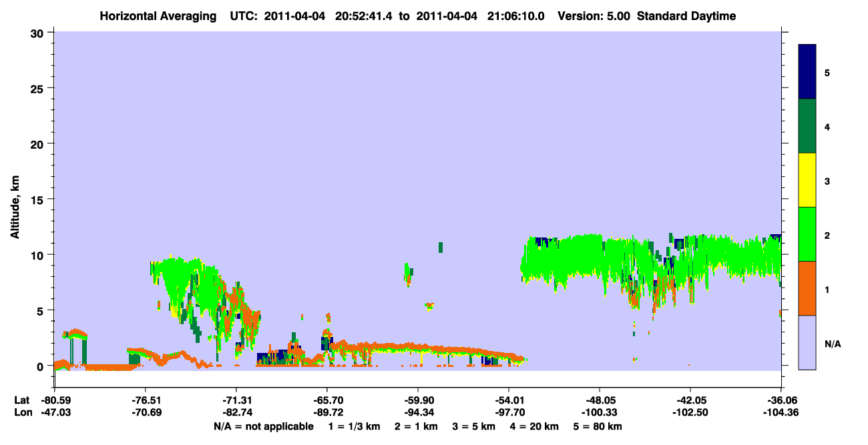
Task: Click the longitude value -94.34
Action: 418,412
